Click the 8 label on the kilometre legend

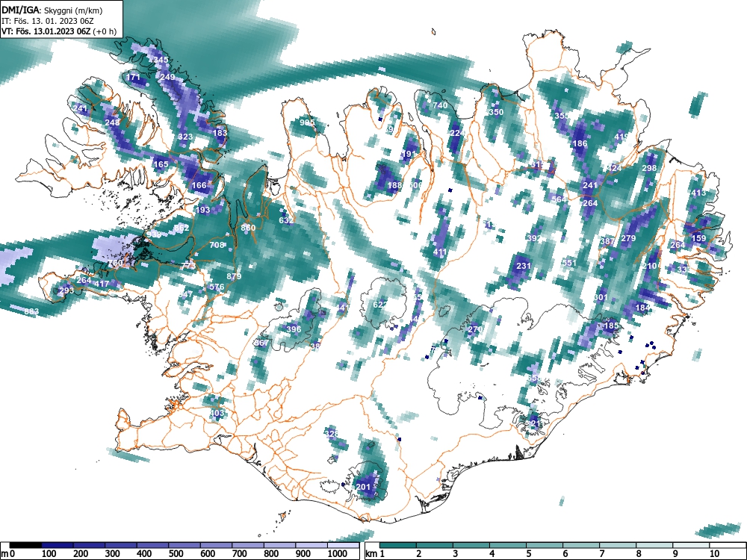coord(639,554)
